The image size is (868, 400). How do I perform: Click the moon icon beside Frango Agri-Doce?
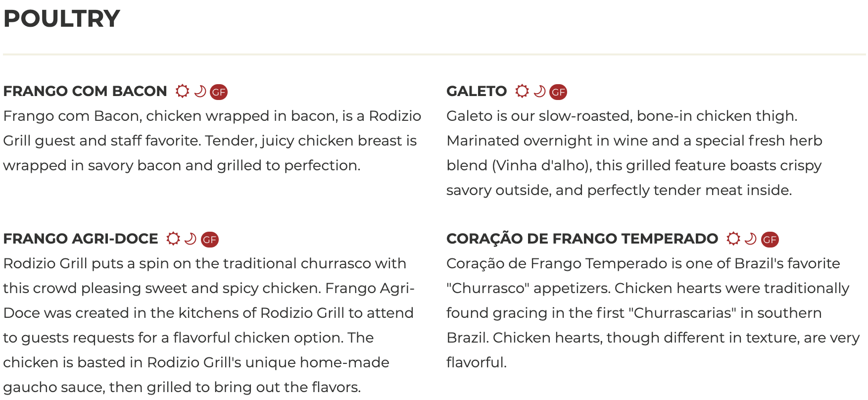(x=191, y=239)
